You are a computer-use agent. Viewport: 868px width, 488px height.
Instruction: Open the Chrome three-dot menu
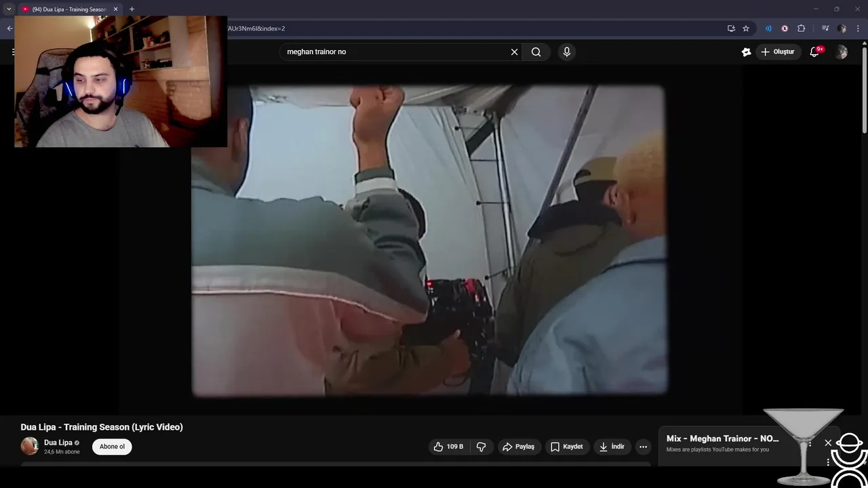(858, 28)
